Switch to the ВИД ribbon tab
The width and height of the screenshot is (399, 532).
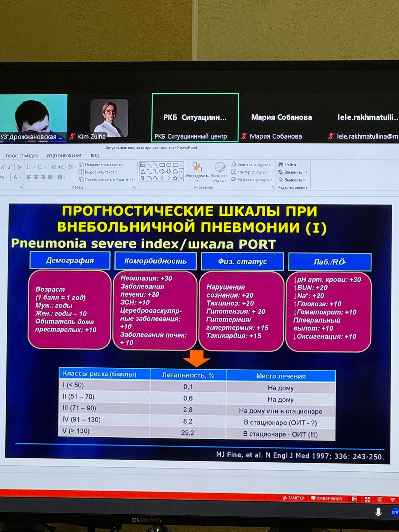pyautogui.click(x=95, y=156)
